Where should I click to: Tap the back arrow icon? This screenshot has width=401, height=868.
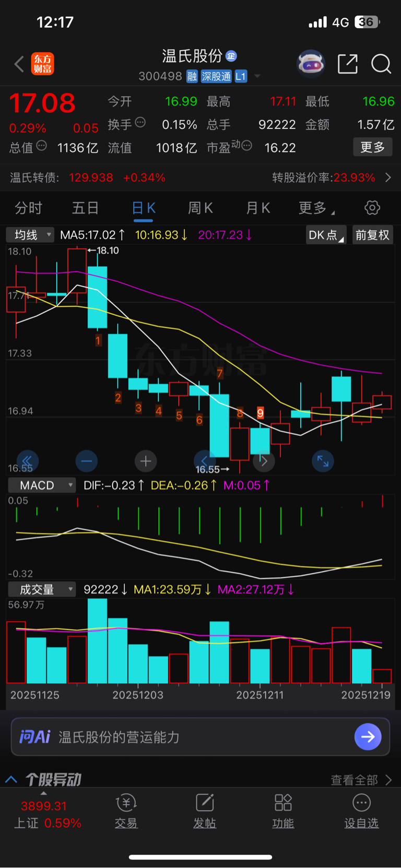pyautogui.click(x=19, y=64)
